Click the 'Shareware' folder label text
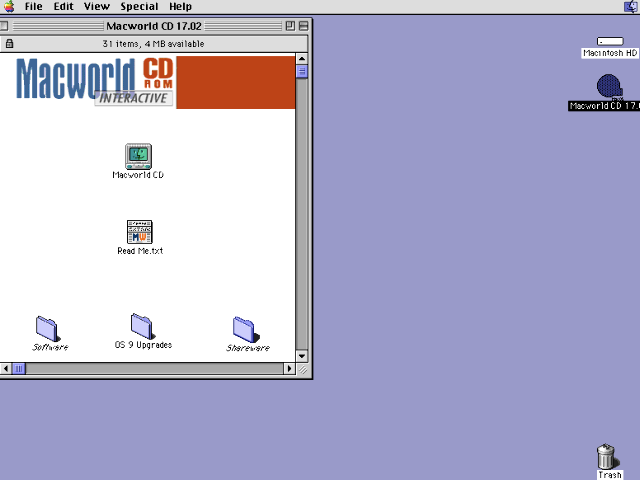Screen dimensions: 640x480 (248, 348)
